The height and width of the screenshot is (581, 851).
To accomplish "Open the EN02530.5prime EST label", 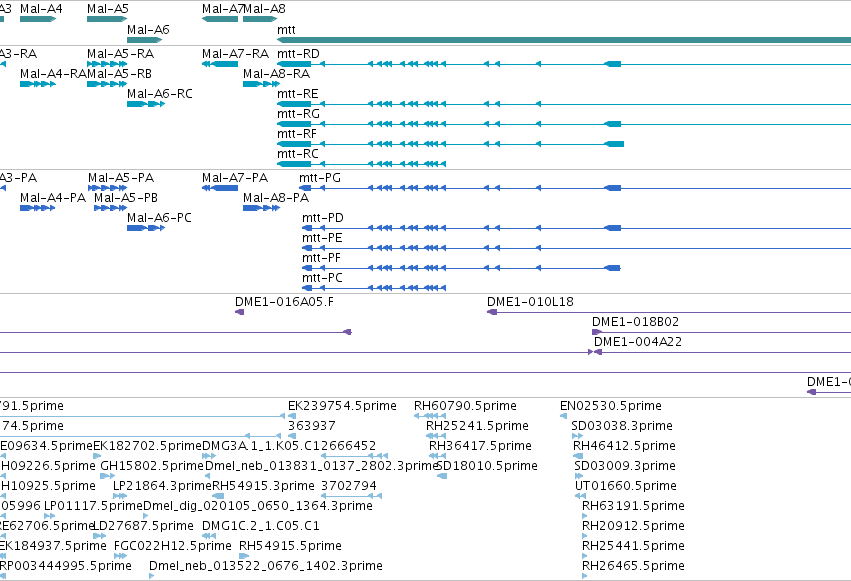I will click(611, 406).
